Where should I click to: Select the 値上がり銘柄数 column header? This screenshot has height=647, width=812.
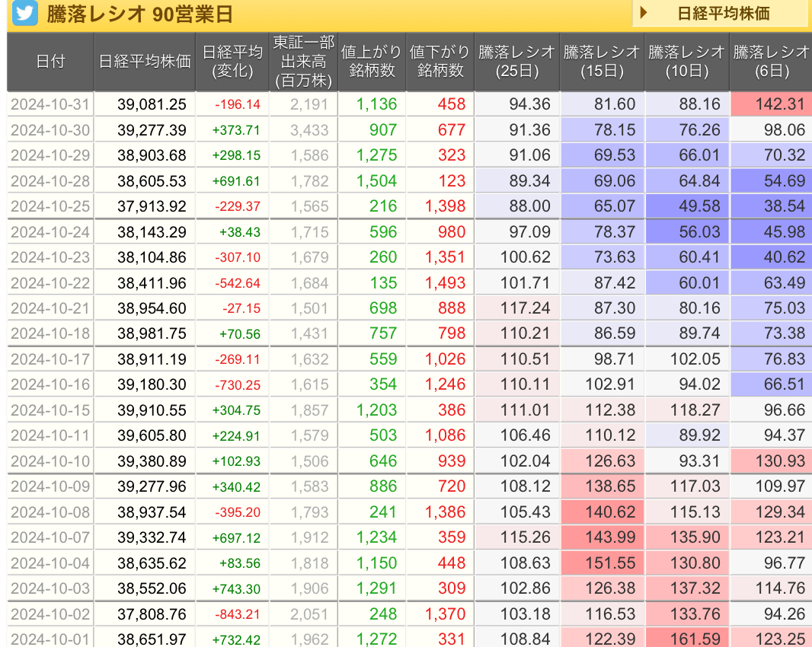(371, 62)
